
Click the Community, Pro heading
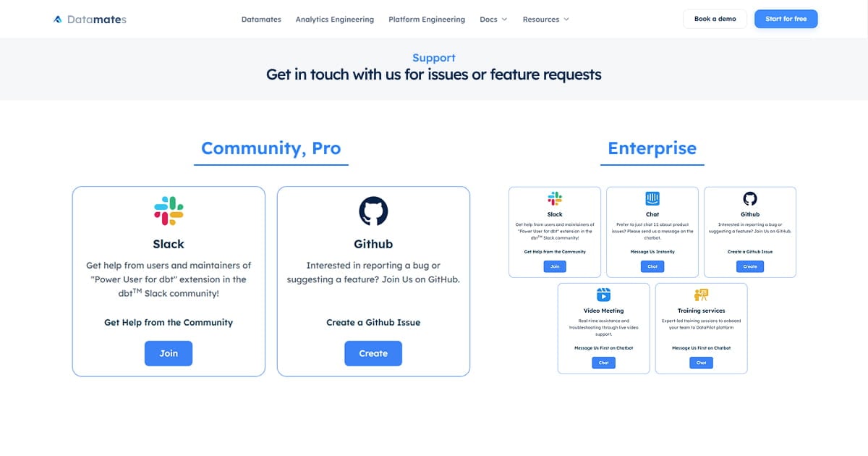[x=271, y=148]
